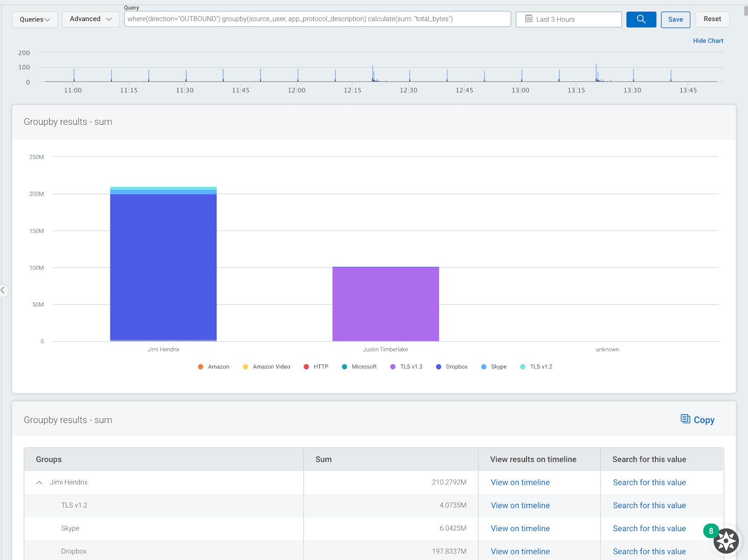Toggle TLS v1.3 series in legend

point(406,366)
